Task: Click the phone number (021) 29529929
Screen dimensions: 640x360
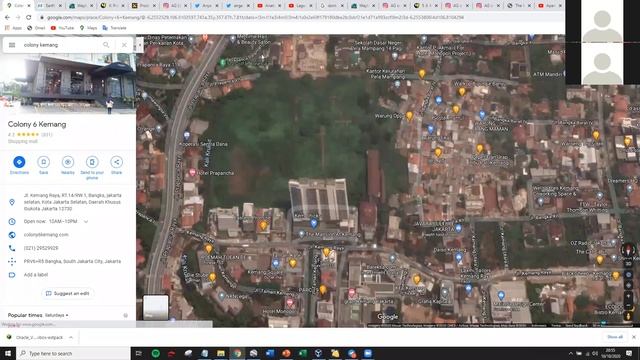Action: click(41, 248)
